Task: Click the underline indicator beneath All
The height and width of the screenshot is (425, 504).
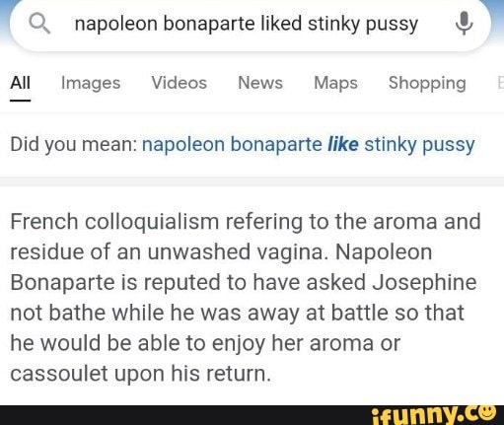Action: coord(21,101)
